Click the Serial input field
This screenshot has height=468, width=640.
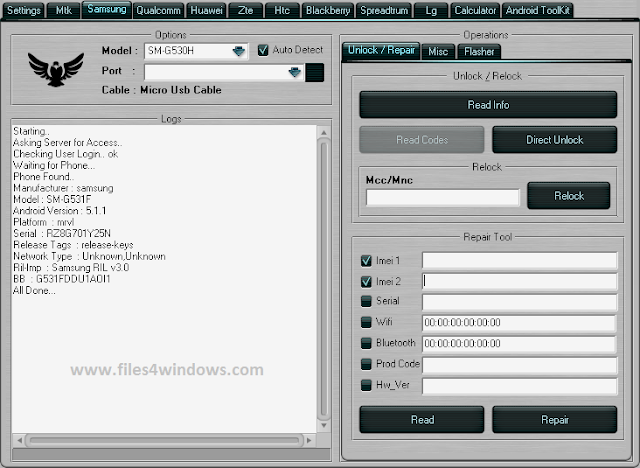(x=519, y=302)
